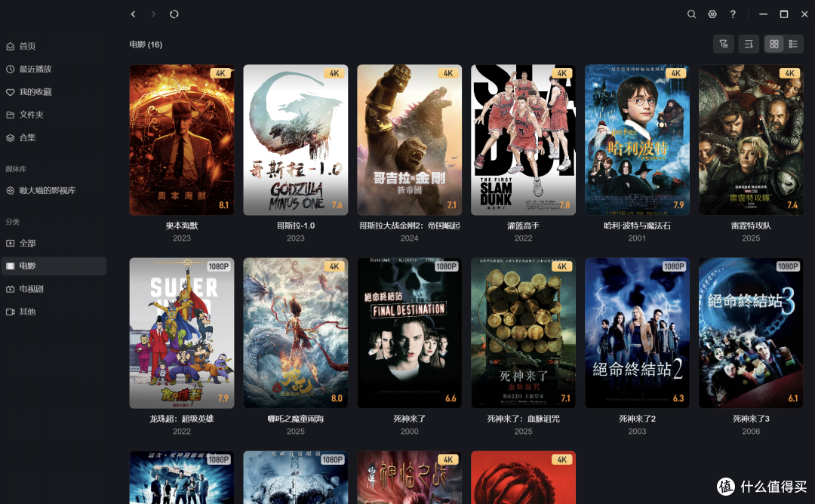Click the TV icon beside 电视剧
Image resolution: width=815 pixels, height=504 pixels.
11,289
